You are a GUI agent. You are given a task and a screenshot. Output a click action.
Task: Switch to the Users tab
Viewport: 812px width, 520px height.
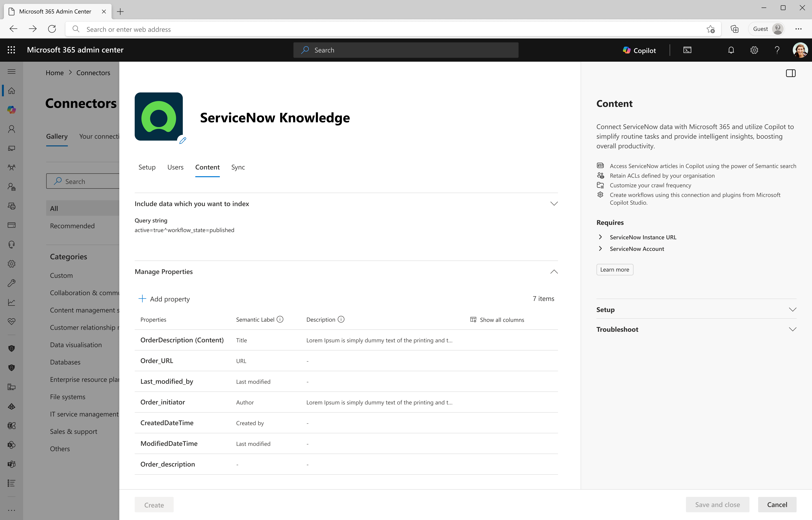175,167
